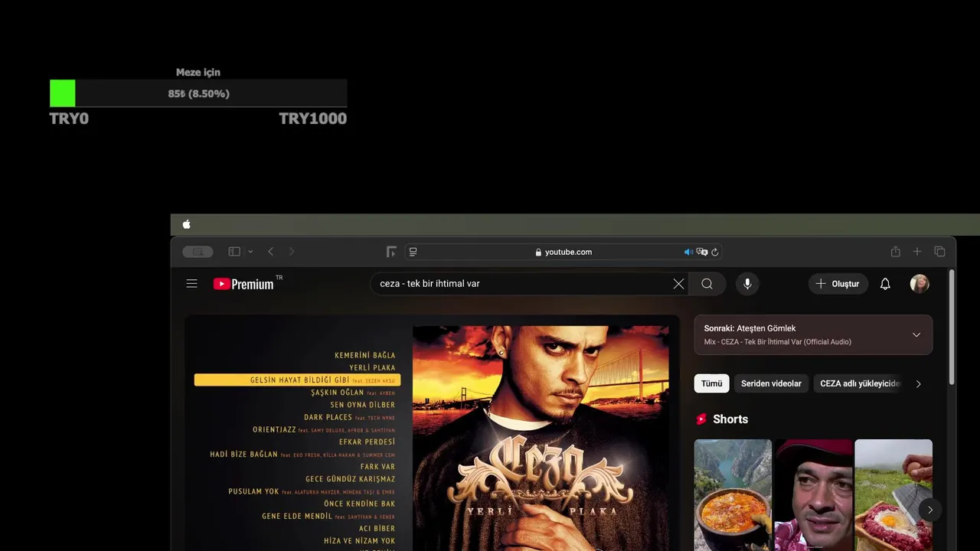
Task: Go back in Safari history
Action: (270, 252)
